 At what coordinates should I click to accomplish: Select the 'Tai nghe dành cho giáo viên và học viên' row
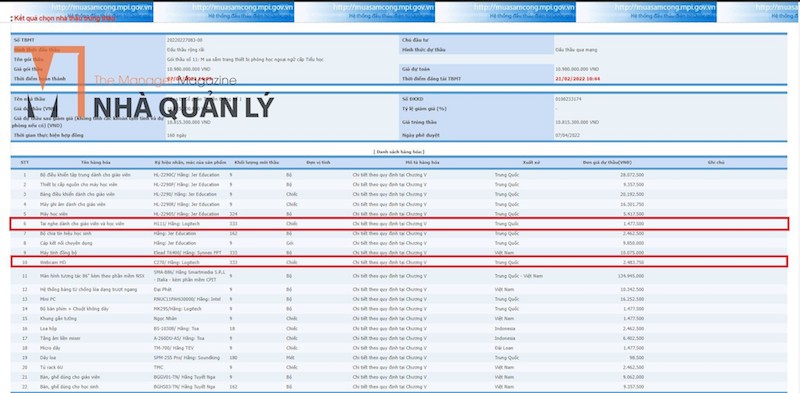click(399, 224)
